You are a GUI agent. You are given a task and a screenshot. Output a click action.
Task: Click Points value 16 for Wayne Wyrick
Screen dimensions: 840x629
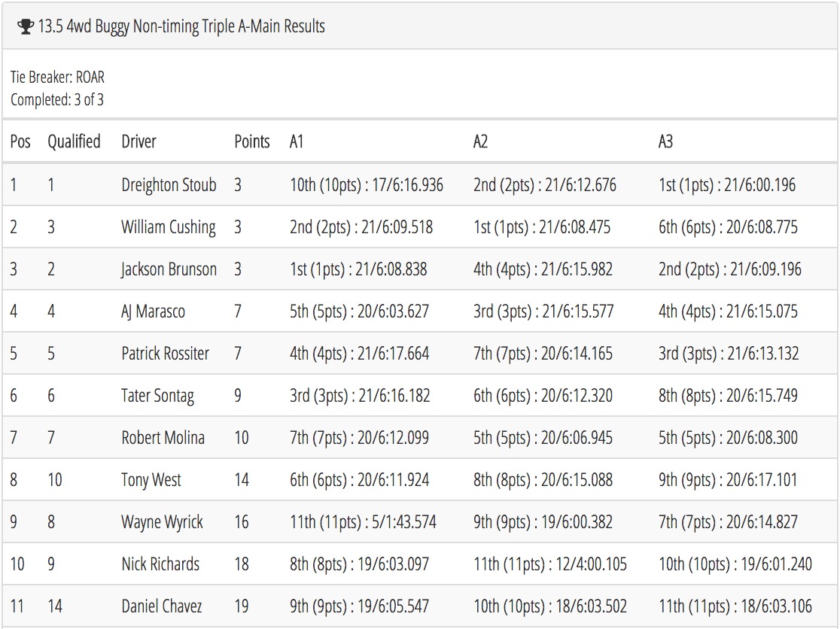click(242, 522)
